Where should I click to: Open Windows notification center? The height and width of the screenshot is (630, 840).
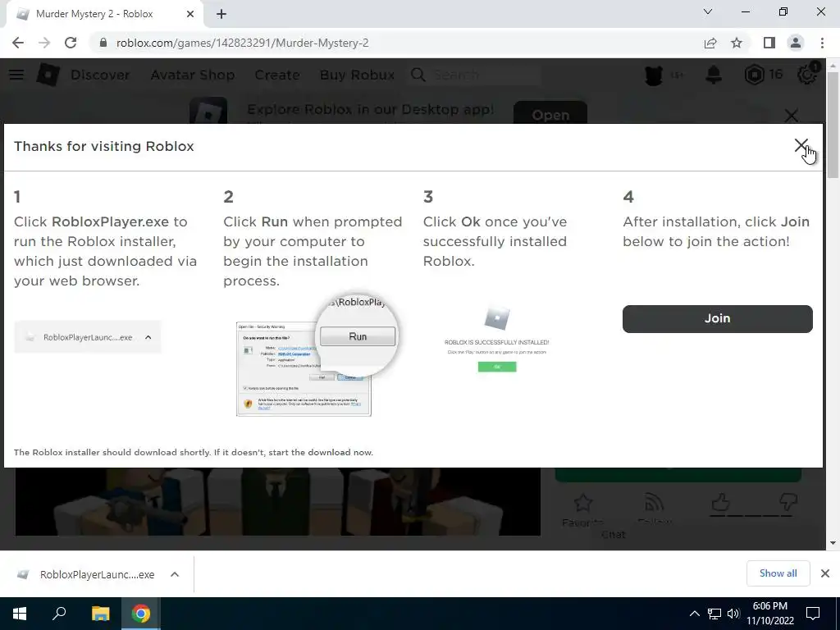click(813, 614)
